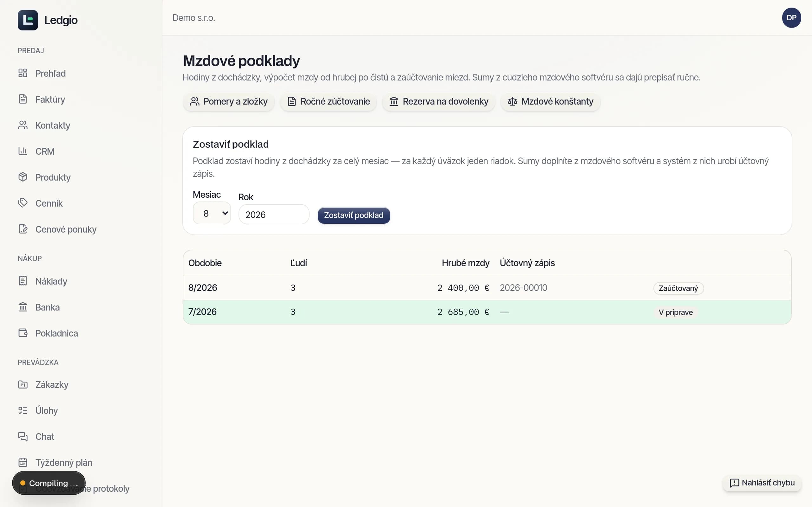Open Ročné zúčtovanie section

[x=328, y=102]
